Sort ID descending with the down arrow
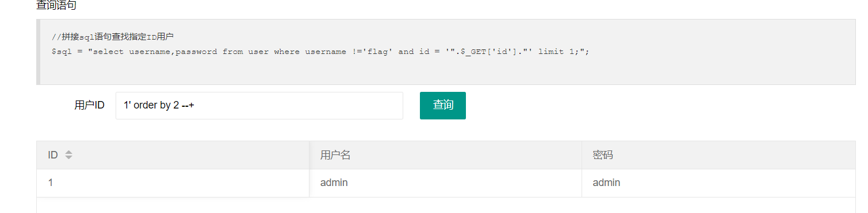Image resolution: width=868 pixels, height=213 pixels. (x=68, y=157)
